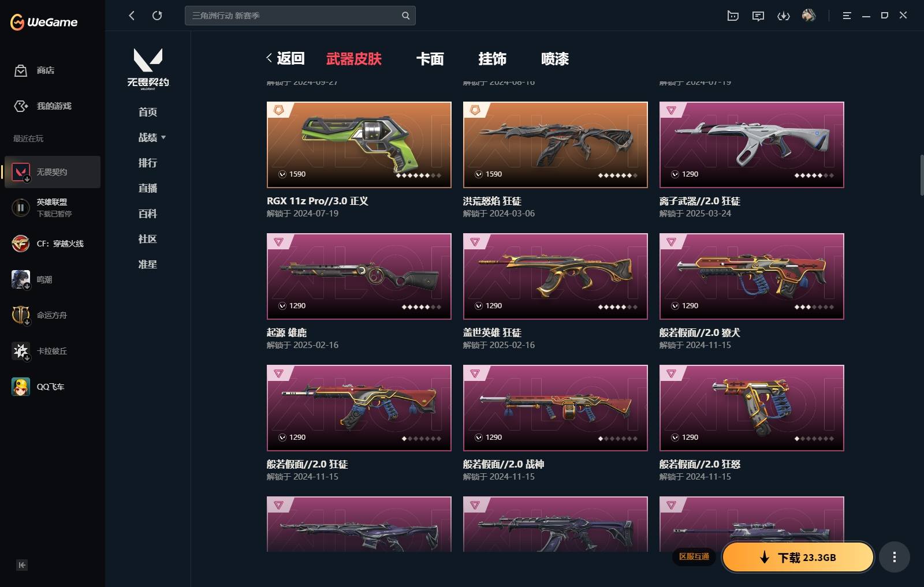Go back with the top arrow icon
Screen dimensions: 924x587
132,16
